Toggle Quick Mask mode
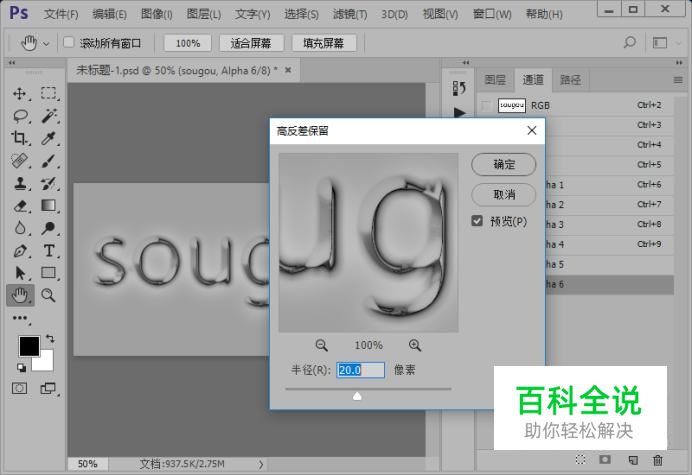692x475 pixels. [19, 388]
